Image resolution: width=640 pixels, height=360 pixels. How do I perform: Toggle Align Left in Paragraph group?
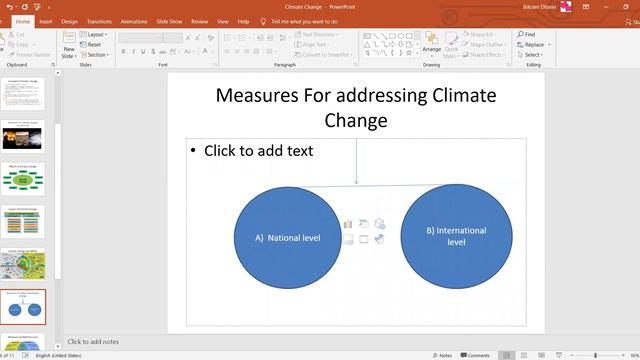(x=227, y=51)
